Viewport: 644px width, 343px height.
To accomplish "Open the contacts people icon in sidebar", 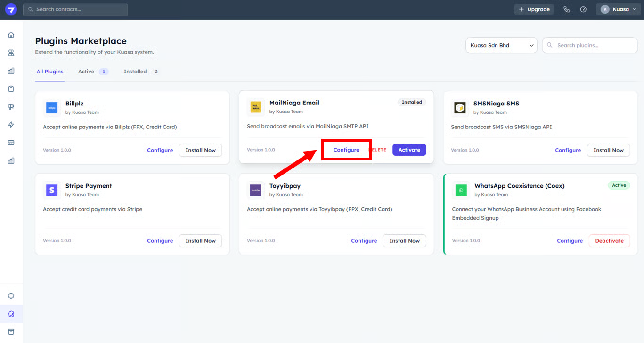I will (11, 53).
